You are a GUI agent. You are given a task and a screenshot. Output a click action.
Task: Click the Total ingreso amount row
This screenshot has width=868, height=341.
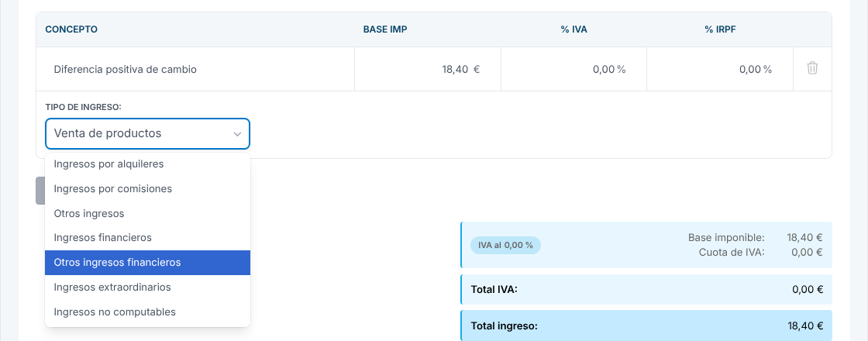[x=646, y=326]
